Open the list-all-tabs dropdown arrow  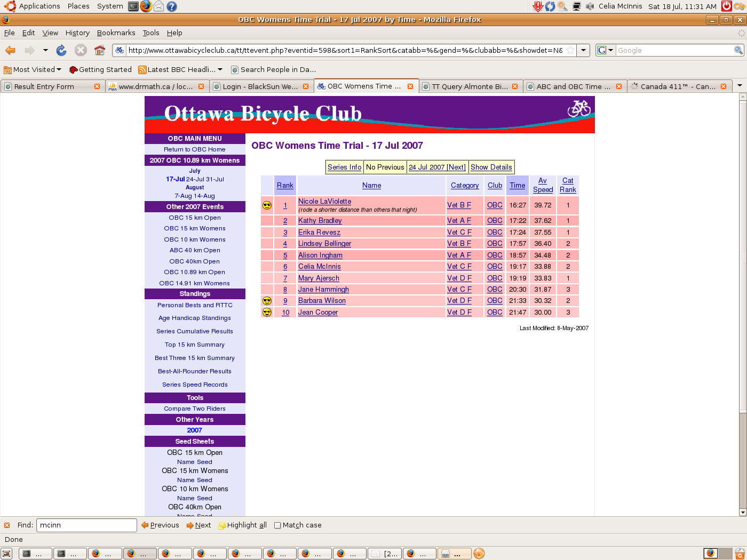coord(740,86)
